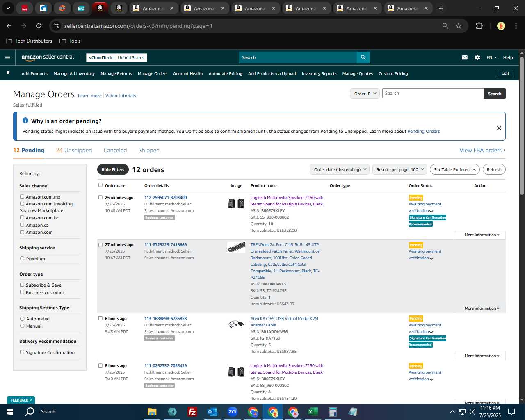Open Manage Returns menu item
The image size is (525, 420).
click(x=116, y=74)
